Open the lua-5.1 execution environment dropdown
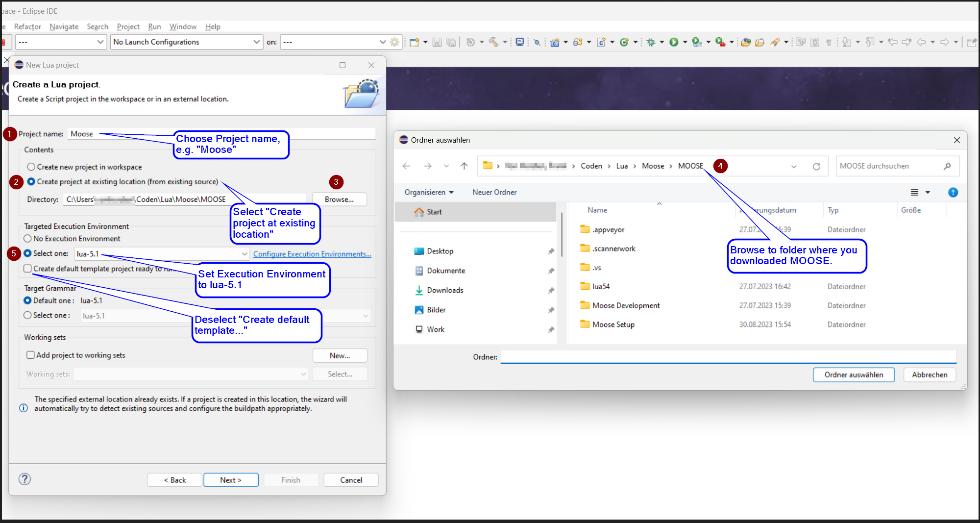This screenshot has width=980, height=523. coord(244,253)
